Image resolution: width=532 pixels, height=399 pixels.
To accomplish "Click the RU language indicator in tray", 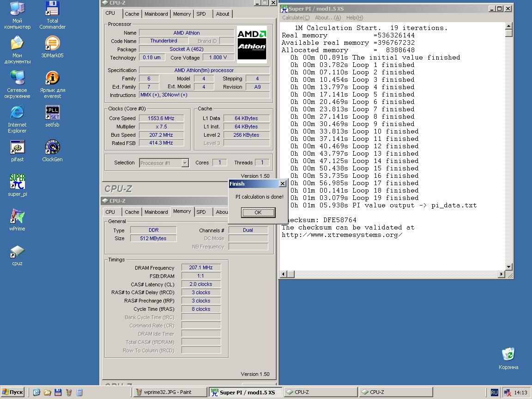I will click(494, 393).
